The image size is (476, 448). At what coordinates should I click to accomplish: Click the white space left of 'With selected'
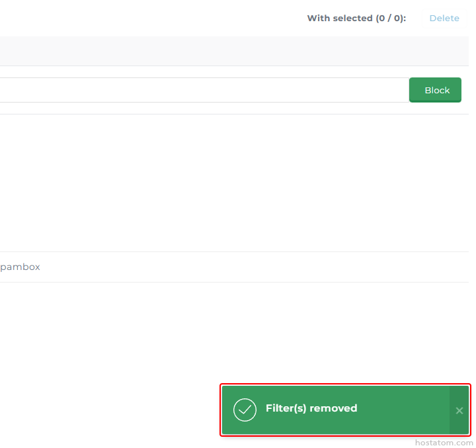click(x=165, y=18)
